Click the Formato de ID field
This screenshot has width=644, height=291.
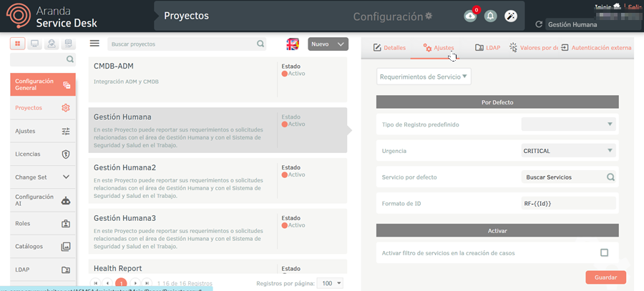[569, 203]
